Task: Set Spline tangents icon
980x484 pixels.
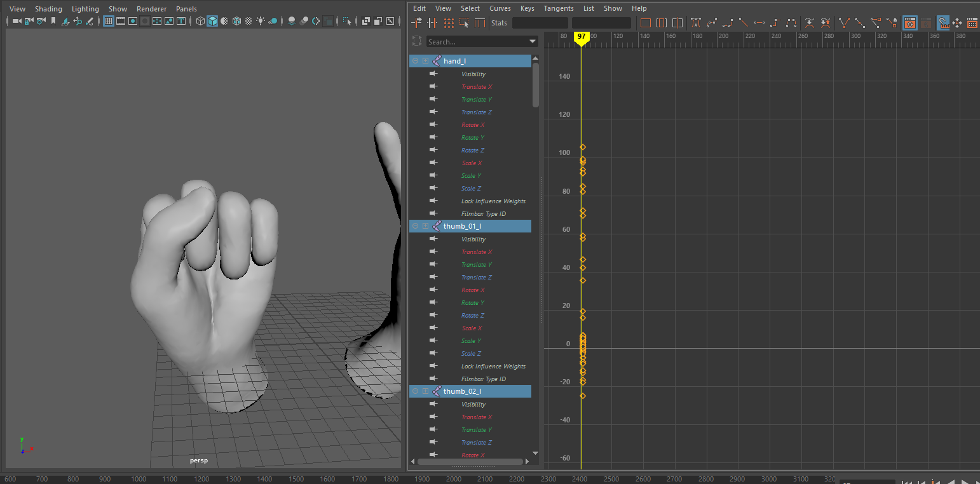Action: click(x=712, y=23)
